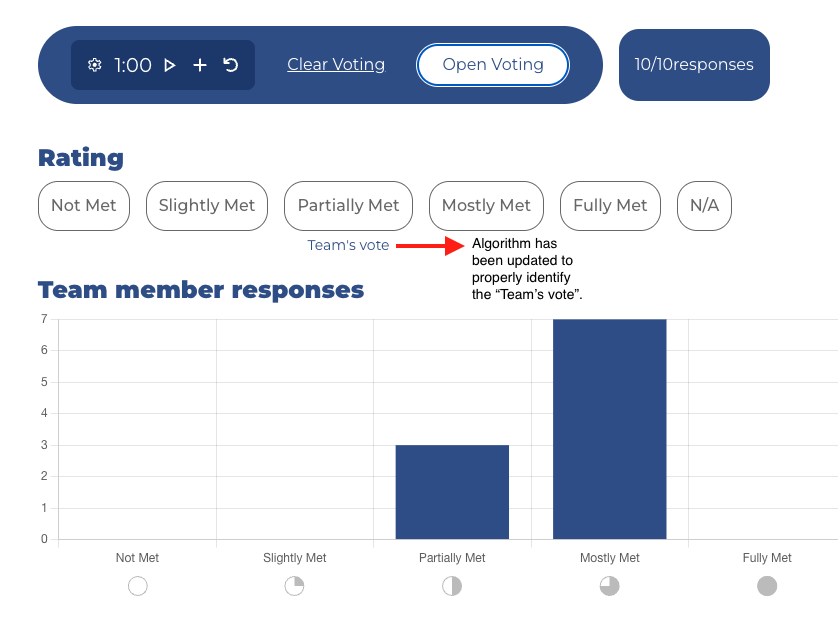Choose the Partially Met rating
The width and height of the screenshot is (838, 620).
[x=348, y=206]
